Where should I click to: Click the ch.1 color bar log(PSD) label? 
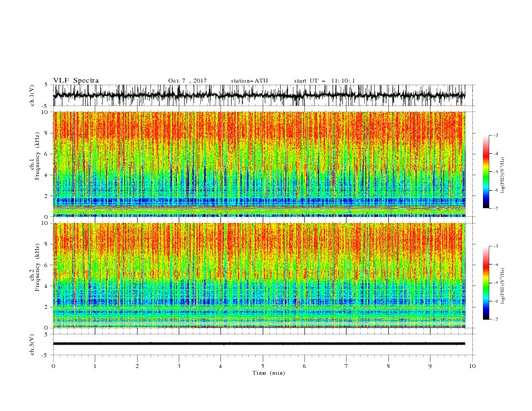(x=503, y=175)
